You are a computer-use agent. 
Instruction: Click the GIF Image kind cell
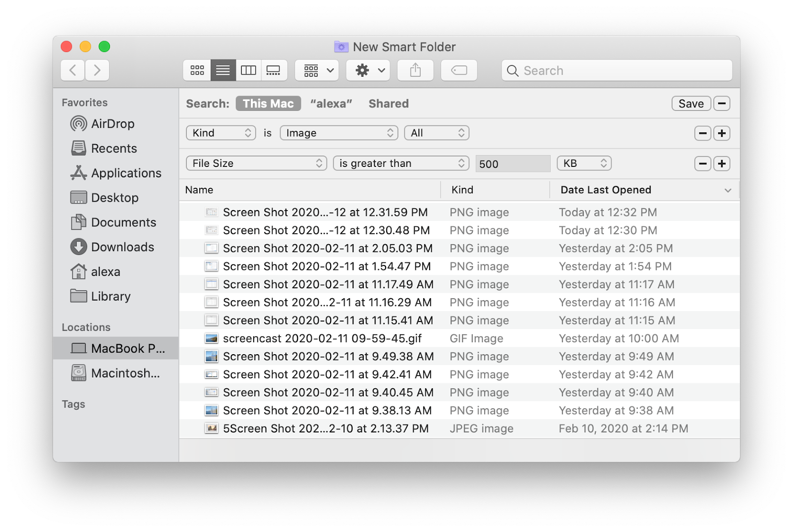[476, 338]
